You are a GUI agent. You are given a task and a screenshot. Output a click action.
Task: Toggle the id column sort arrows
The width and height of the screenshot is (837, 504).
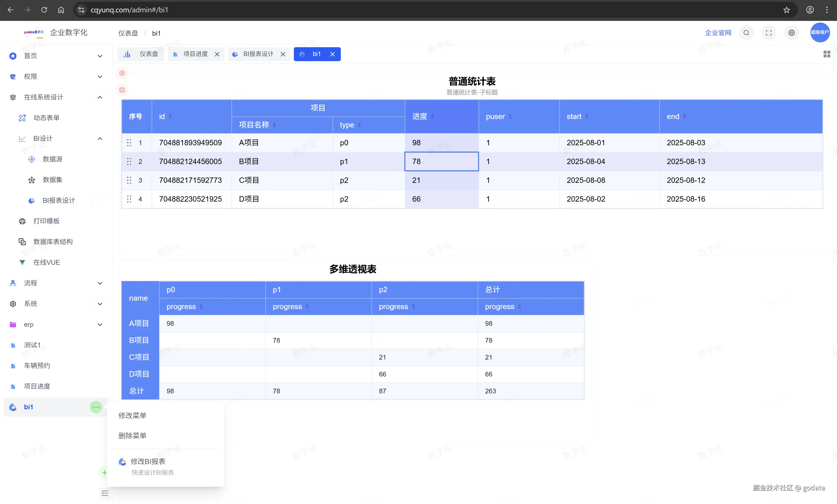click(170, 116)
